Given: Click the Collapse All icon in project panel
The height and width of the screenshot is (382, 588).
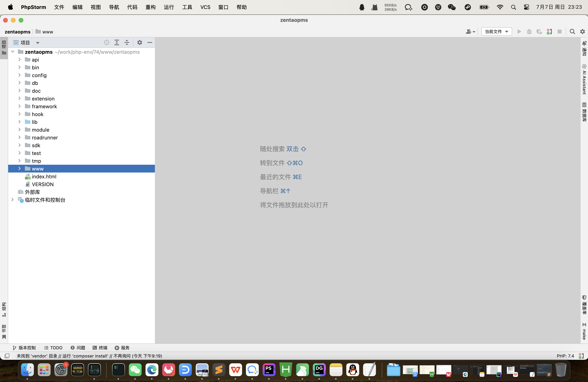Looking at the screenshot, I should (127, 42).
